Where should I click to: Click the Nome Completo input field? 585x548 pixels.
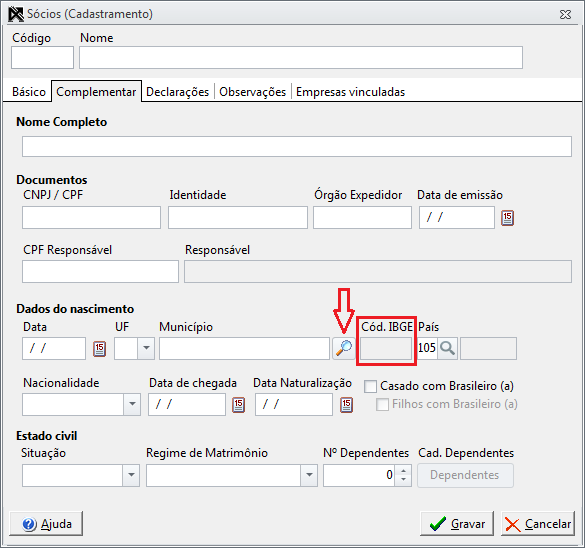click(297, 146)
